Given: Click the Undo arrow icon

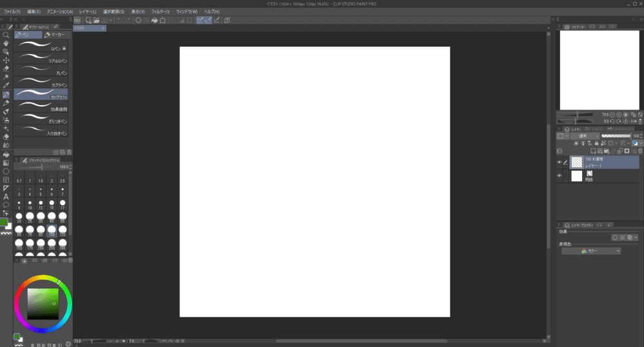Looking at the screenshot, I should [120, 20].
